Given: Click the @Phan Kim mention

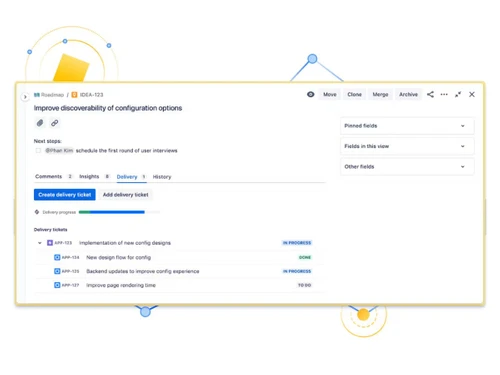Looking at the screenshot, I should (x=59, y=151).
